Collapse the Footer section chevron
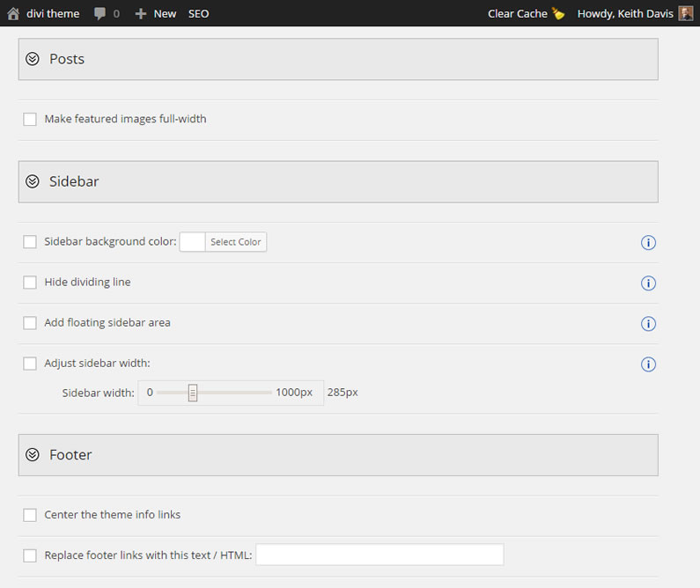Image resolution: width=700 pixels, height=588 pixels. click(x=33, y=454)
